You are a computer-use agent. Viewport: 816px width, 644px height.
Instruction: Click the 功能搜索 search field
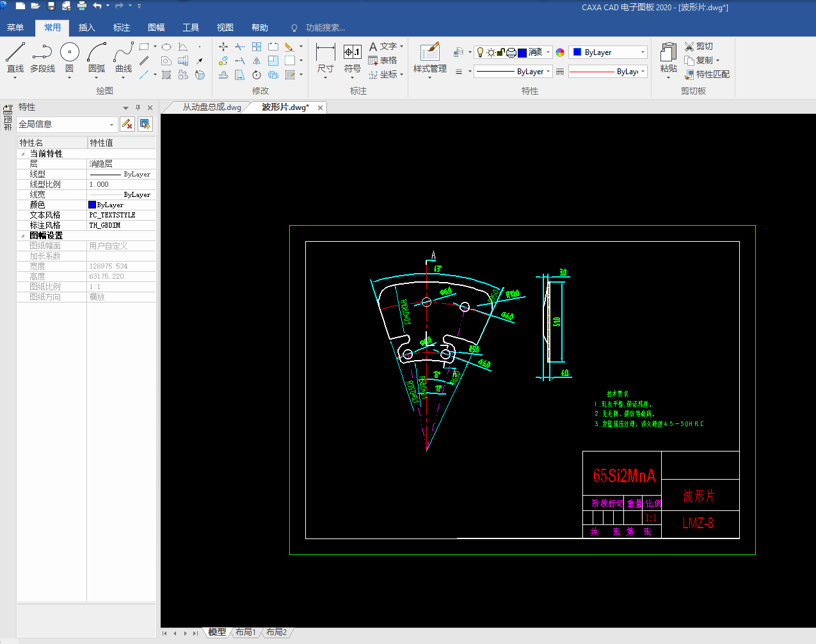(x=325, y=27)
